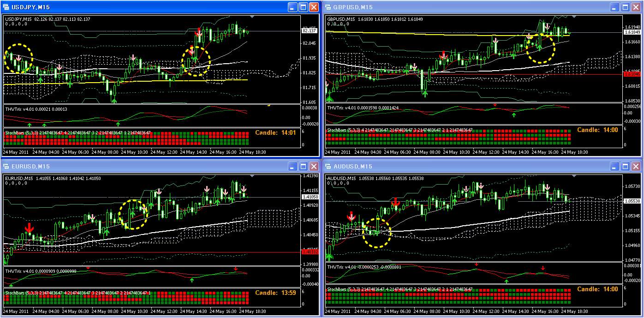Click the 1.61940 price scale label
This screenshot has width=644, height=318.
(632, 27)
